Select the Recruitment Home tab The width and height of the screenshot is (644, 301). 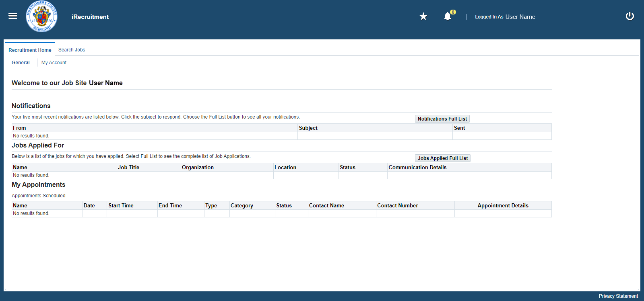click(x=30, y=50)
